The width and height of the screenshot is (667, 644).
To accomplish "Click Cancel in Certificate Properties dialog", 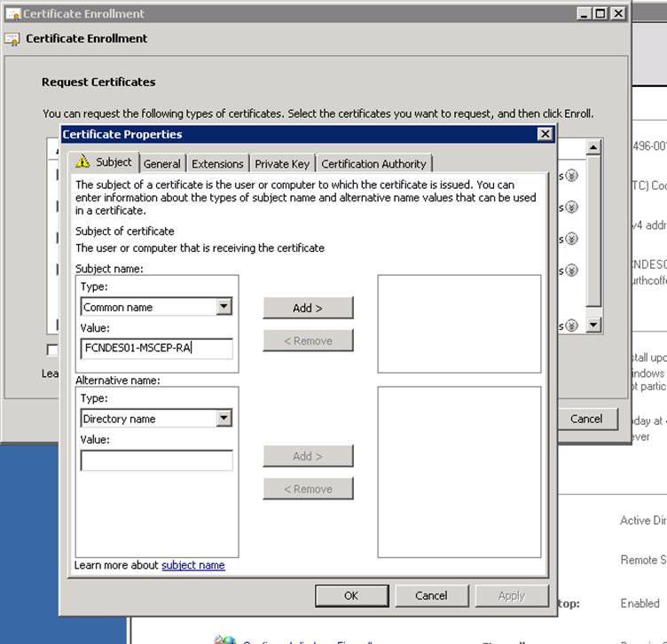I will [x=431, y=595].
